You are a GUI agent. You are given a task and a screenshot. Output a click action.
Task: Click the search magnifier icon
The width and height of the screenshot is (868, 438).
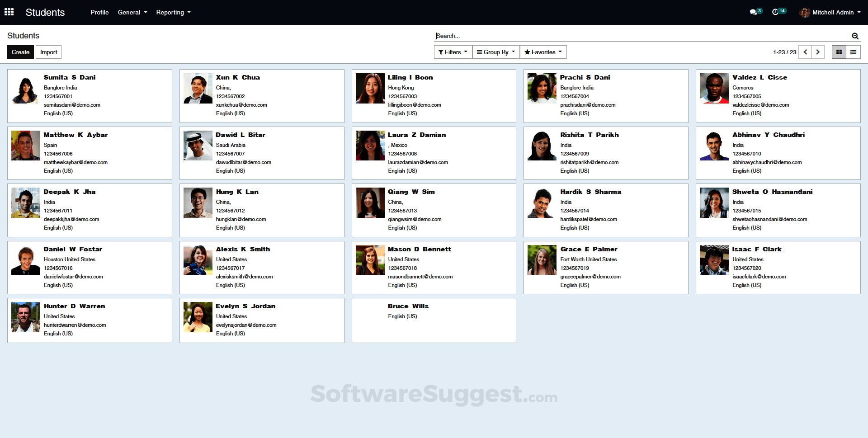point(855,36)
